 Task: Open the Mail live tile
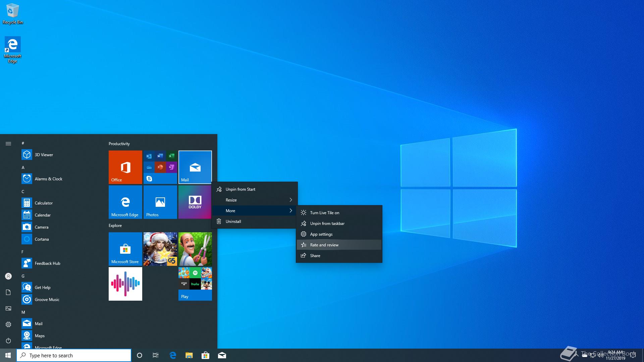(x=195, y=167)
